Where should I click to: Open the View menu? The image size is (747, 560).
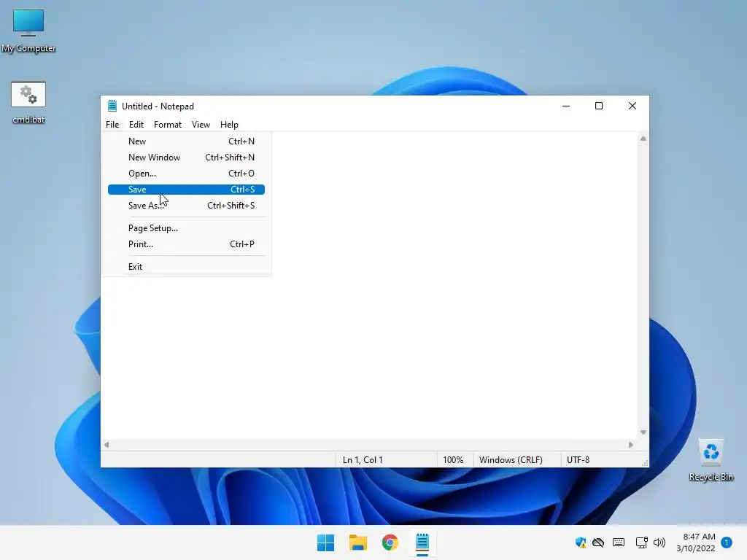(x=201, y=124)
